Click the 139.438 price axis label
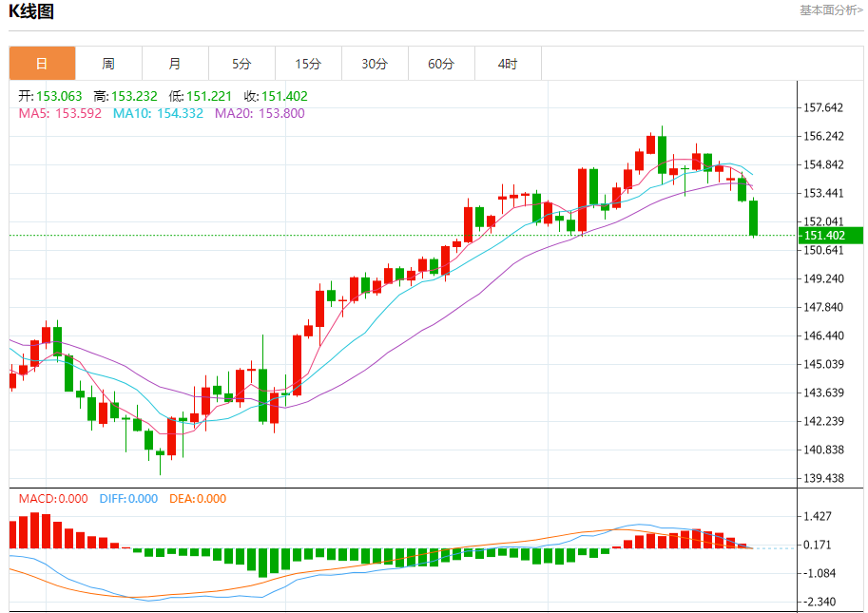Viewport: 868px width, 613px height. [823, 478]
